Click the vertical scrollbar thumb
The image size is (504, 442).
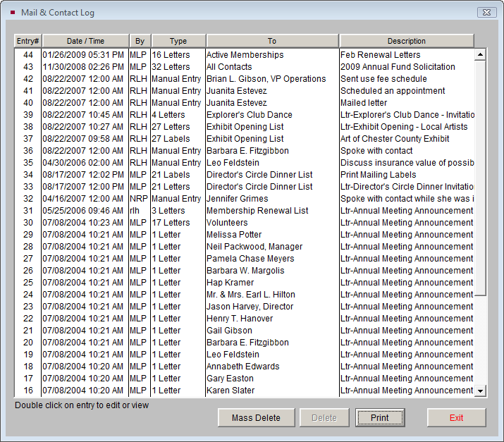(x=480, y=178)
